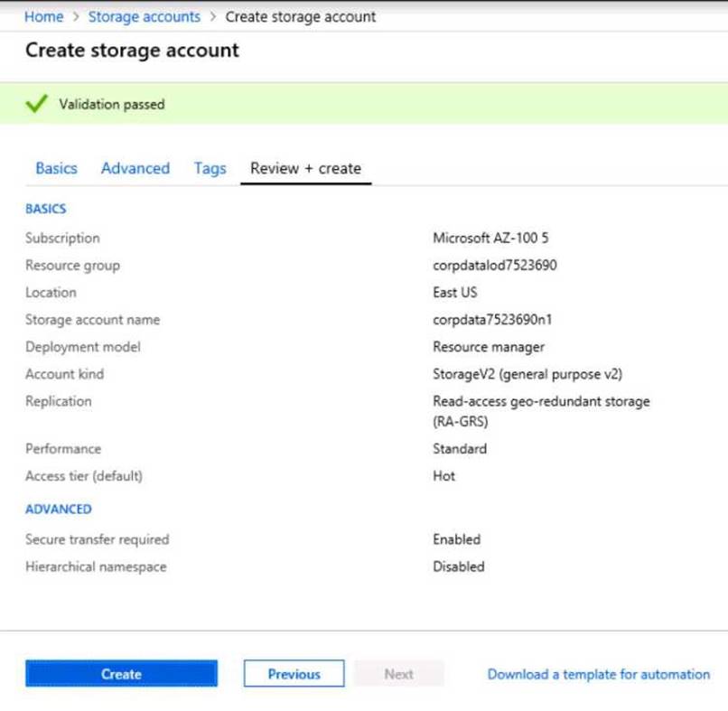Select the Disabled hierarchical namespace value
The image size is (728, 711).
click(x=459, y=566)
